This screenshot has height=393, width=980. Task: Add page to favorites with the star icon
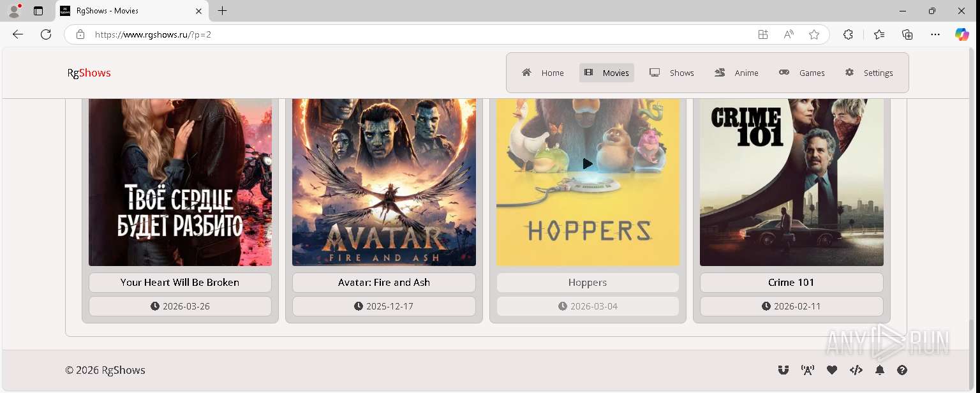tap(814, 34)
